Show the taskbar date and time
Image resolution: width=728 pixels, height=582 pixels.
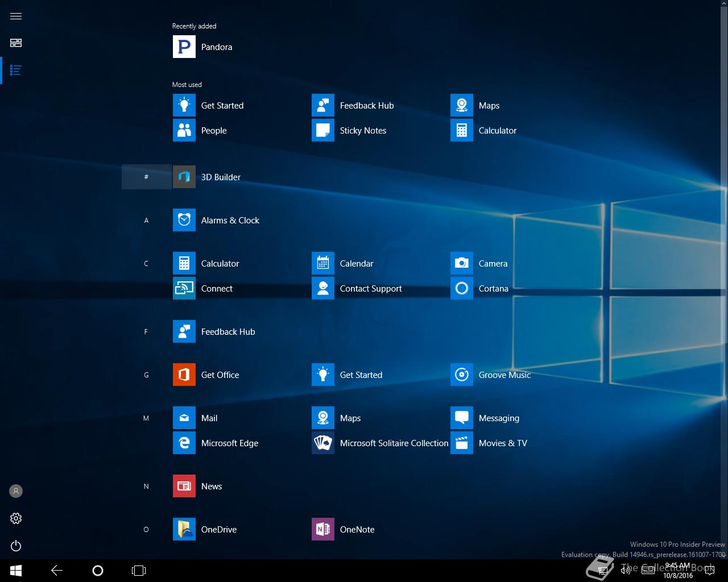(x=677, y=571)
